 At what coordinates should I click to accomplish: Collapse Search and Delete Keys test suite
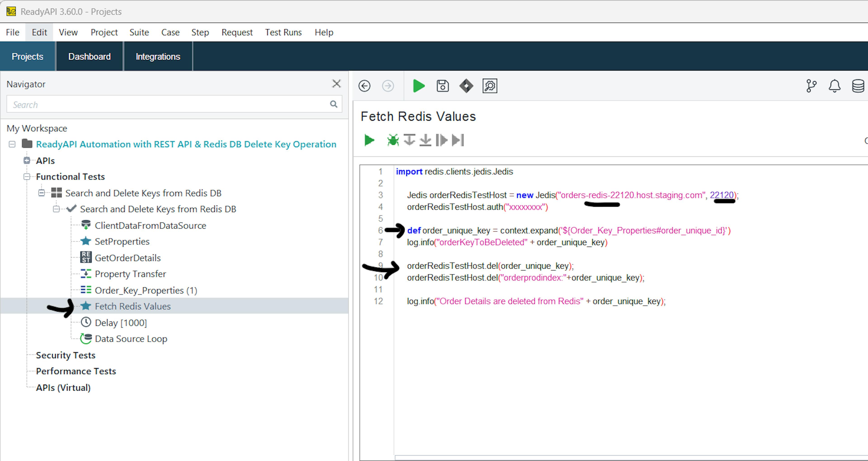pos(41,193)
